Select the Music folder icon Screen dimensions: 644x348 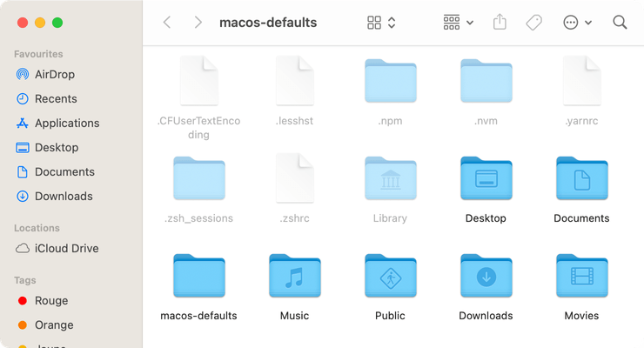(x=295, y=276)
